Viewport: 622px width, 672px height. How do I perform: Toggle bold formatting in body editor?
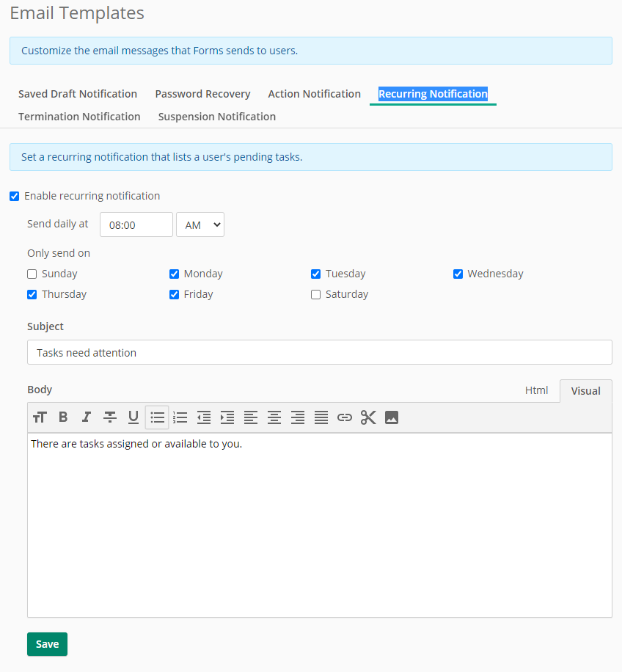[63, 417]
